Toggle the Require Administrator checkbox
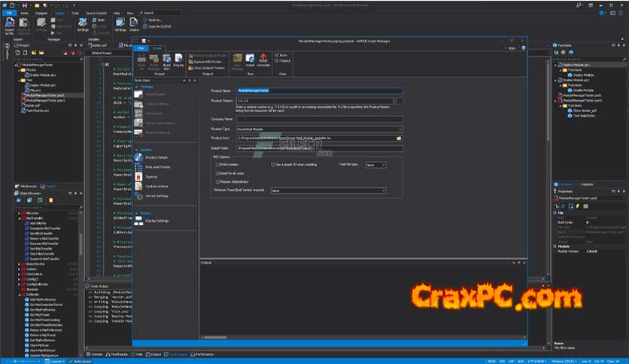The height and width of the screenshot is (364, 629). point(217,182)
